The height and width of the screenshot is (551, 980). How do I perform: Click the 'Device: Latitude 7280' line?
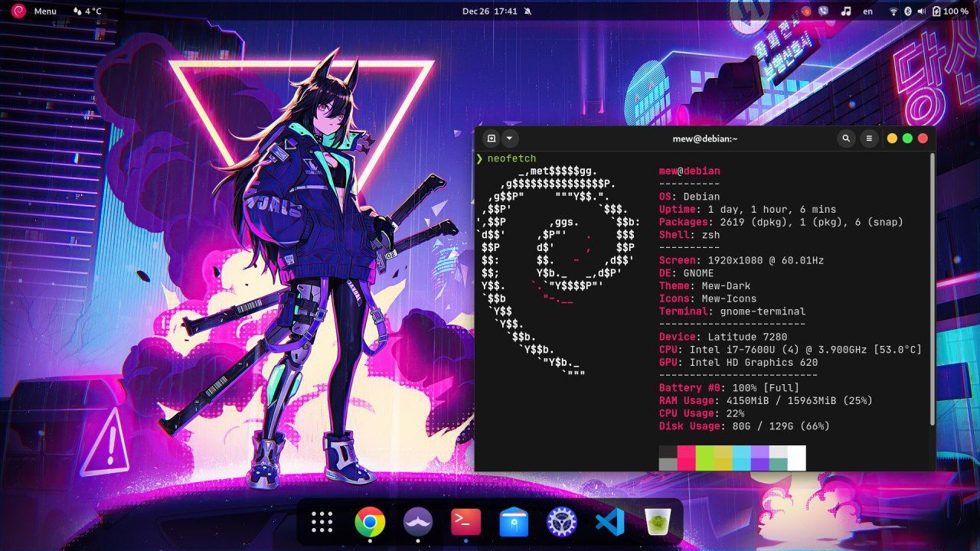pos(723,337)
